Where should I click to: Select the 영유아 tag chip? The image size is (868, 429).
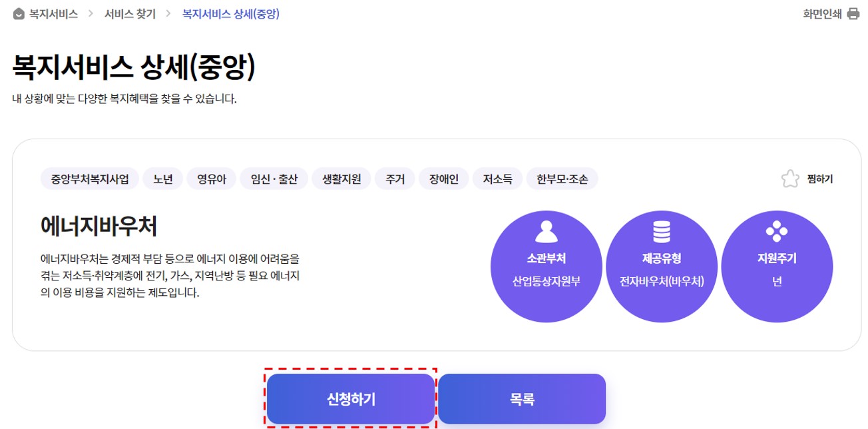(x=211, y=178)
